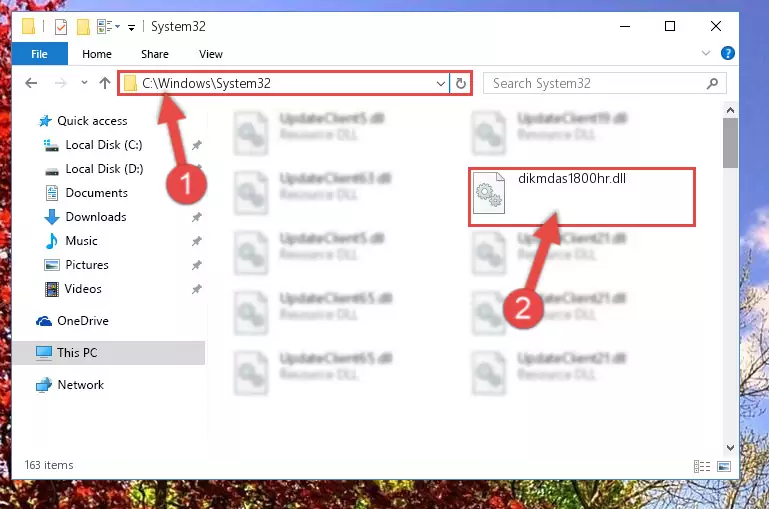Select the dikmdas1800hr.dll file name
The image size is (769, 509).
[572, 179]
